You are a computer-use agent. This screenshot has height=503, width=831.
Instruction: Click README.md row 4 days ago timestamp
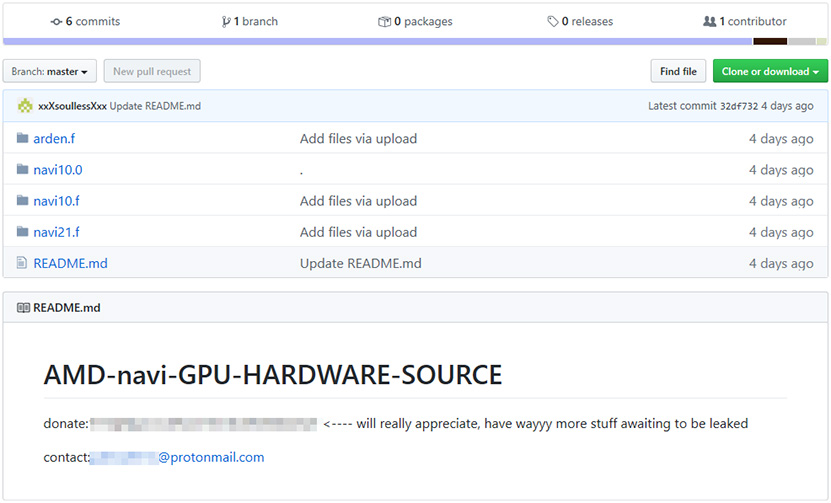(781, 263)
